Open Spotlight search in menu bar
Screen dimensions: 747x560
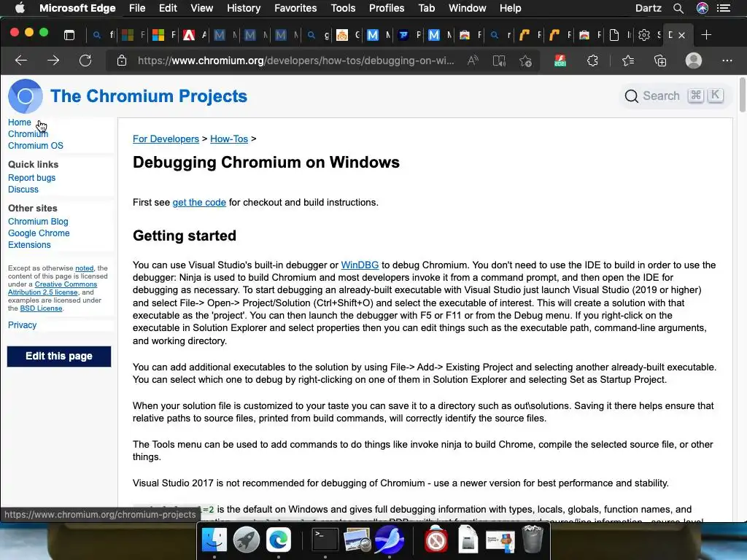pyautogui.click(x=678, y=8)
